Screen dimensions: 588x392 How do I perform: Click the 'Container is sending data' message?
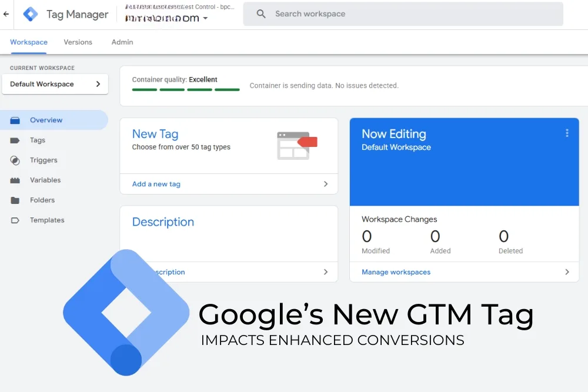(324, 85)
